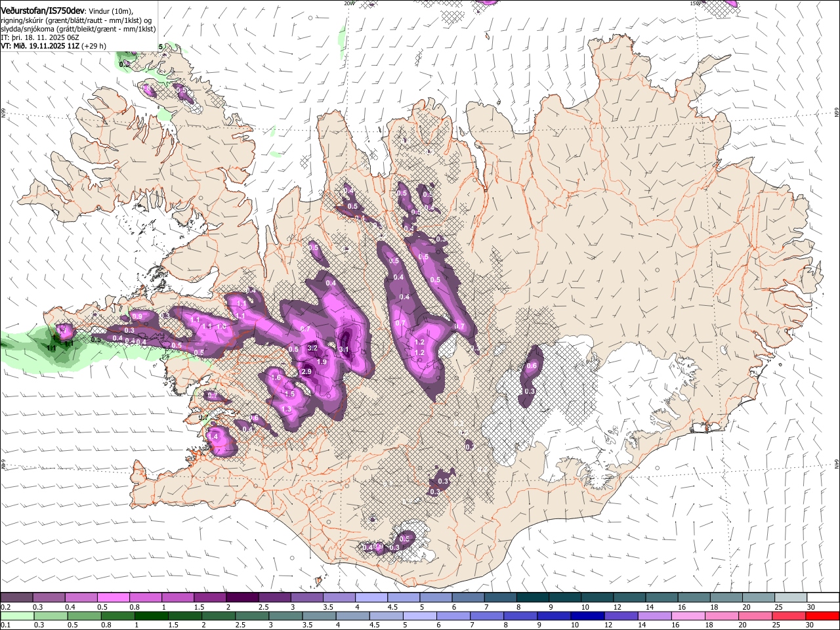Click the top legend swatch between 3 and 3.5
The height and width of the screenshot is (630, 840).
pos(307,597)
